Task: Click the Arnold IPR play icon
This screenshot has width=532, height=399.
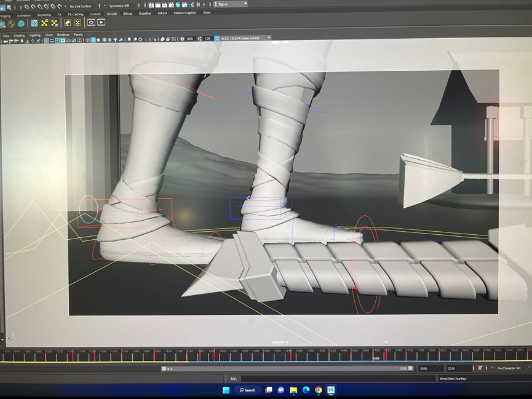Action: point(101,22)
